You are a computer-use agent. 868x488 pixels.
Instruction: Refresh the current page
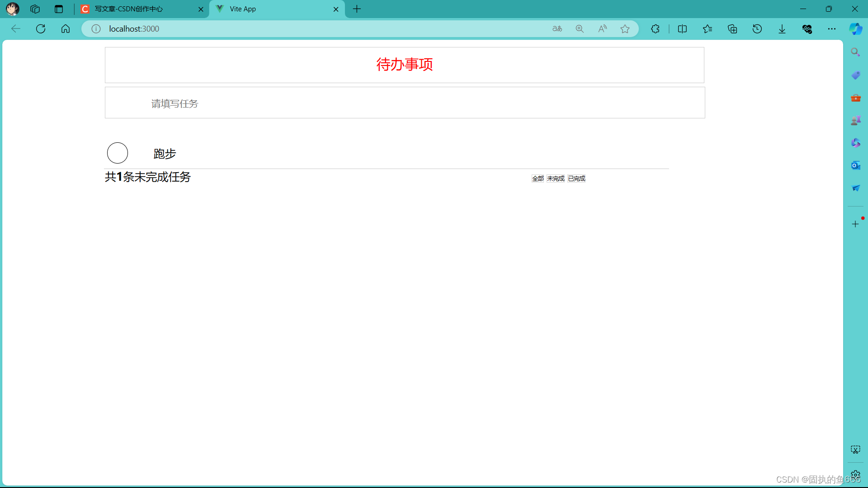click(x=41, y=29)
